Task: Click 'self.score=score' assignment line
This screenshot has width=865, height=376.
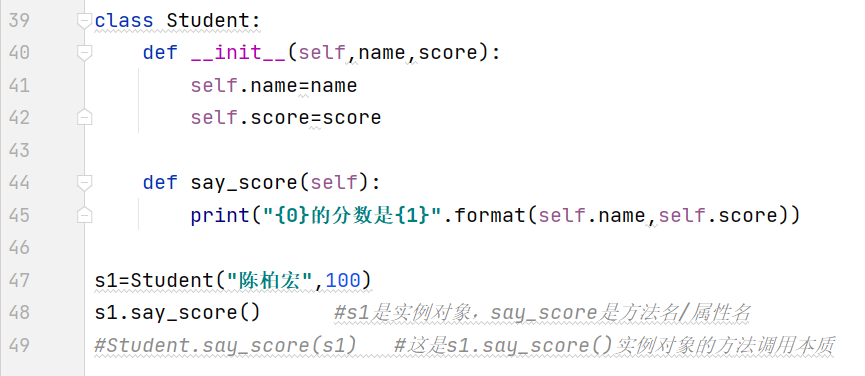Action: tap(286, 117)
